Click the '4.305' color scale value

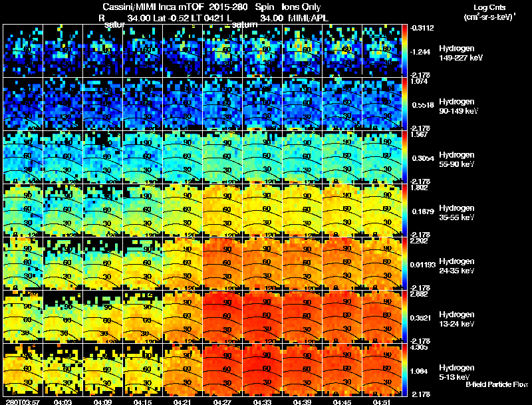(x=419, y=347)
